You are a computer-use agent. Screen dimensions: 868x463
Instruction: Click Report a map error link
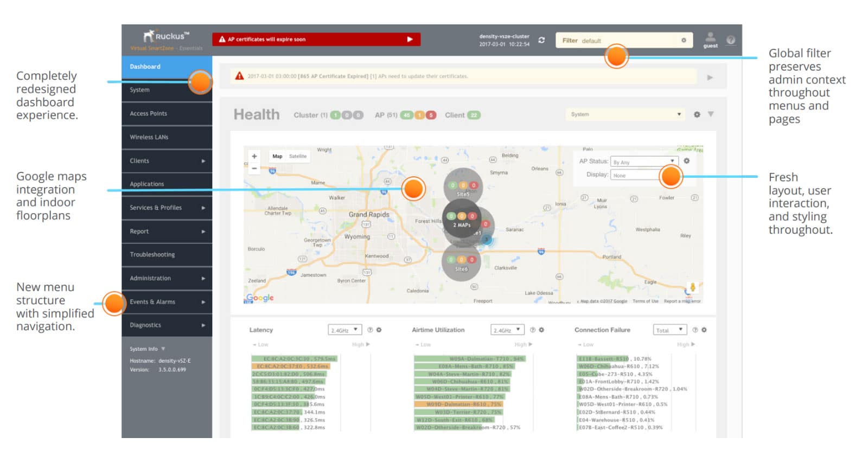point(682,301)
